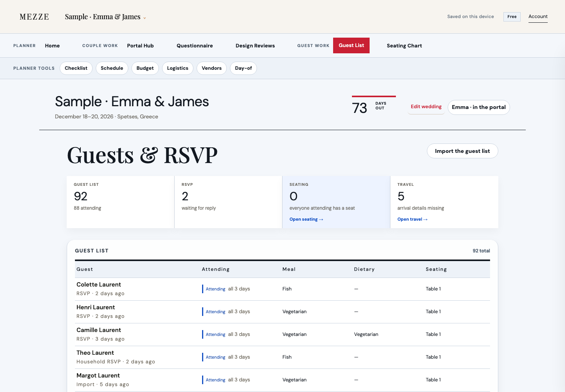Click the Meal column header
The width and height of the screenshot is (565, 392).
(x=289, y=269)
